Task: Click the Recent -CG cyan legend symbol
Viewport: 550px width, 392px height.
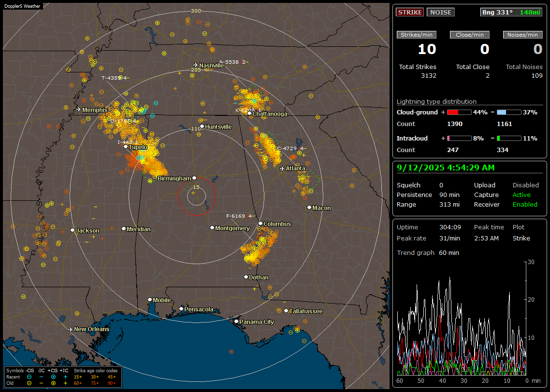Action: (x=29, y=377)
